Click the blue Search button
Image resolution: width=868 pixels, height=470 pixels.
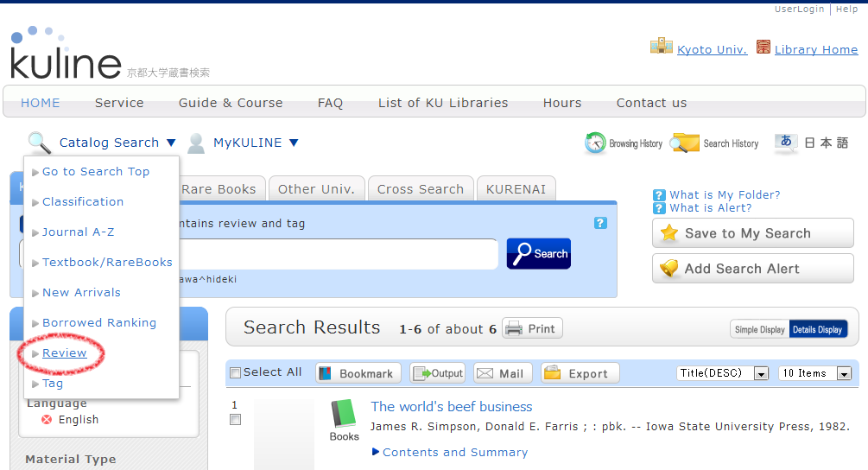(539, 253)
